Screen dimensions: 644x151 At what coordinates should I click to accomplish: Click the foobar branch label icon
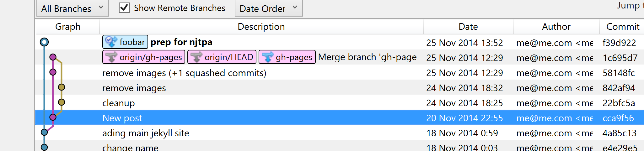tap(111, 42)
